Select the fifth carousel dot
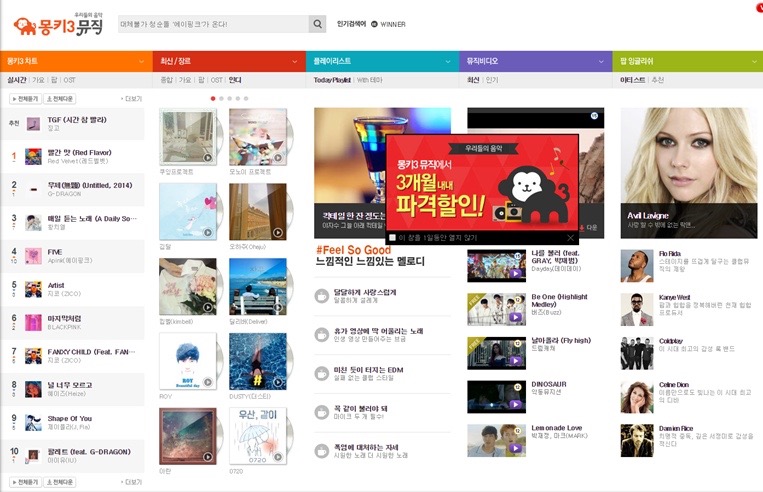 [246, 98]
